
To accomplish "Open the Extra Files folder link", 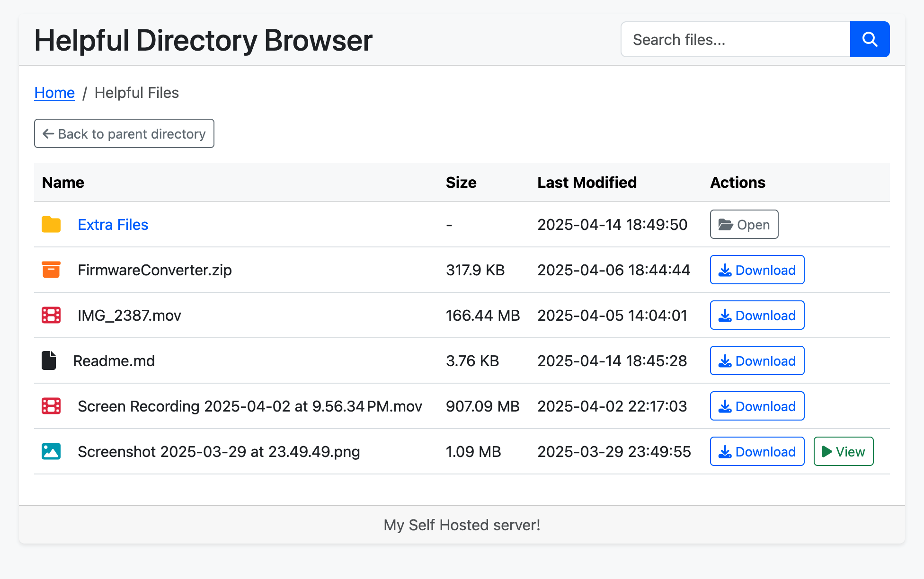I will pos(113,225).
